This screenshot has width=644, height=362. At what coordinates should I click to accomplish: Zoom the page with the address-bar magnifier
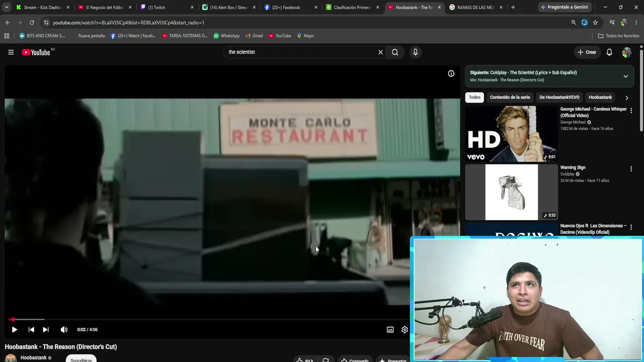[574, 23]
